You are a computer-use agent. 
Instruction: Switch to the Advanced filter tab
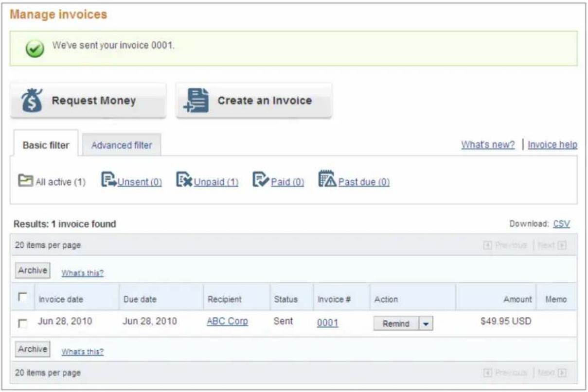122,145
